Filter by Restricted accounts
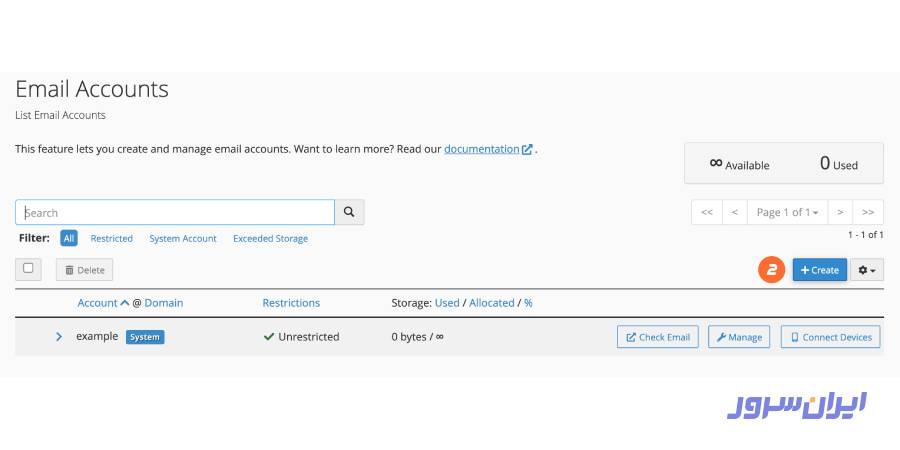Screen dimensions: 900x450 [111, 239]
